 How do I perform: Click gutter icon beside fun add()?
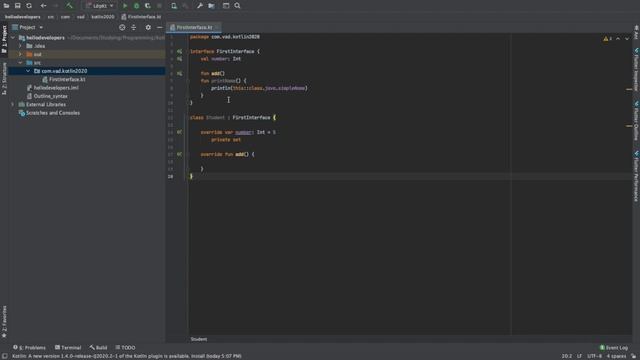click(x=179, y=73)
